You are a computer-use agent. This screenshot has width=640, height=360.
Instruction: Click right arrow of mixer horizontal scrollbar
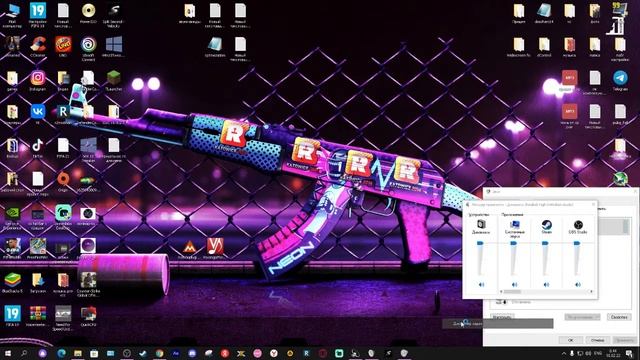click(x=591, y=291)
